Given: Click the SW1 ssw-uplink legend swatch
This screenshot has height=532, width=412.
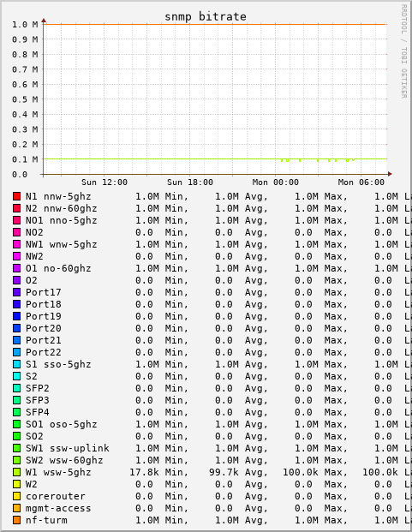Looking at the screenshot, I should click(16, 448).
